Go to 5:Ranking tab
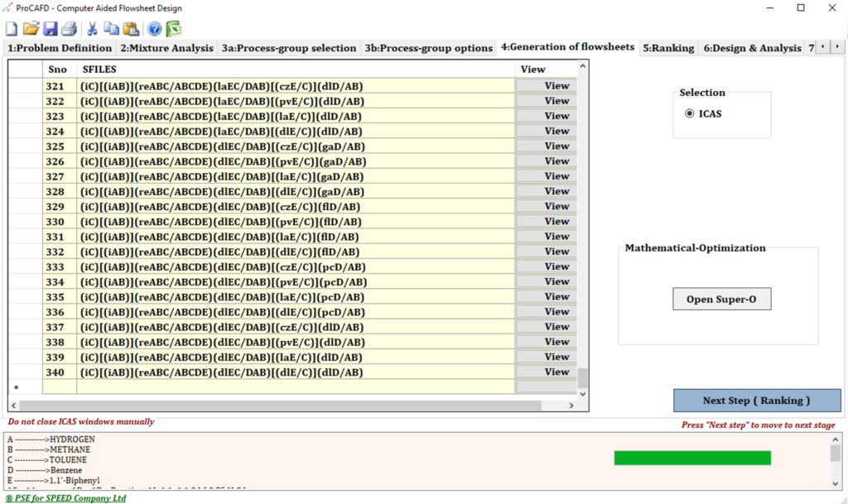 (668, 48)
